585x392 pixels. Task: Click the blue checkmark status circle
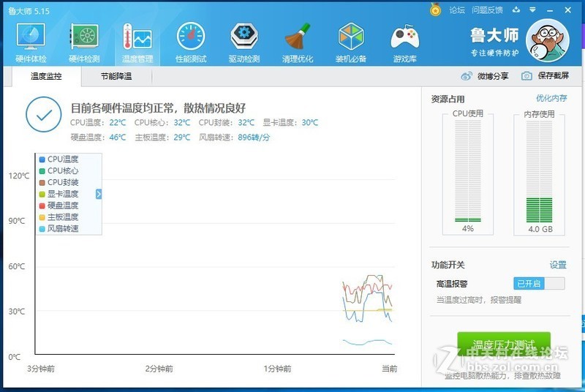click(44, 115)
